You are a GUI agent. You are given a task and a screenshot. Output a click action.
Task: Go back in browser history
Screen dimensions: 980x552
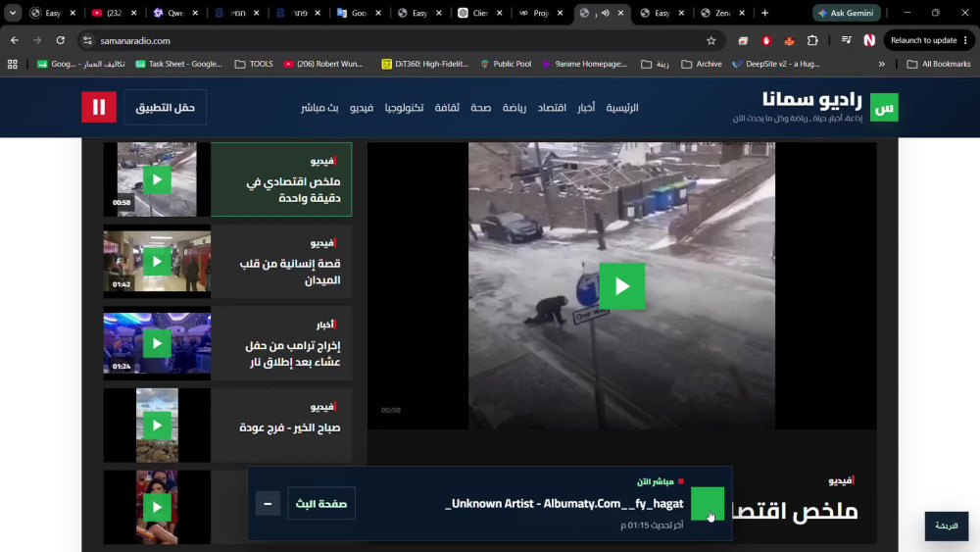click(x=15, y=40)
